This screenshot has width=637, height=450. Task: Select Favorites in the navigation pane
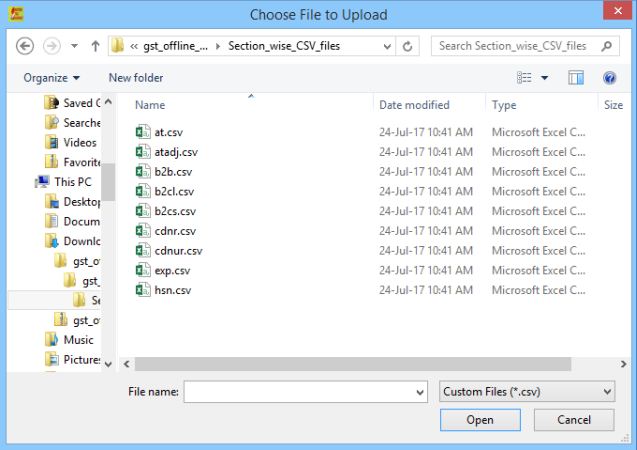tap(72, 162)
